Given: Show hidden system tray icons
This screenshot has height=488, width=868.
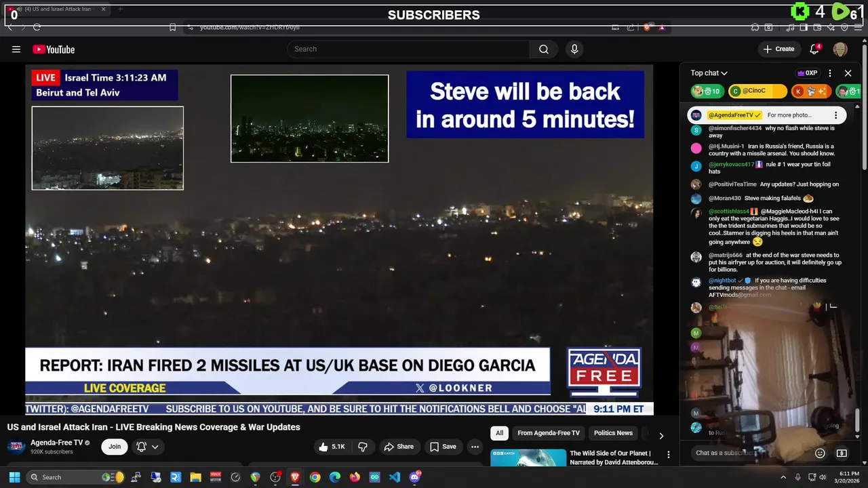Looking at the screenshot, I should click(783, 477).
